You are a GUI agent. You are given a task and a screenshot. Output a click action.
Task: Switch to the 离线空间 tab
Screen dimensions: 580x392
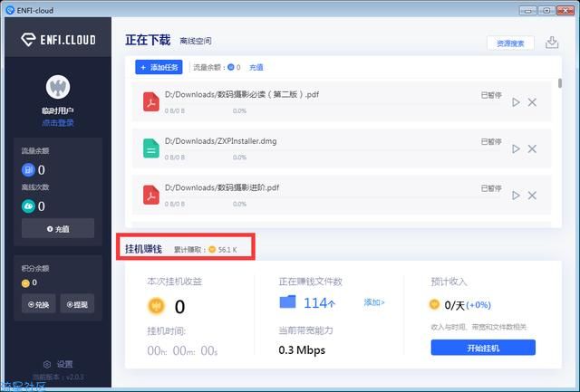pos(196,41)
